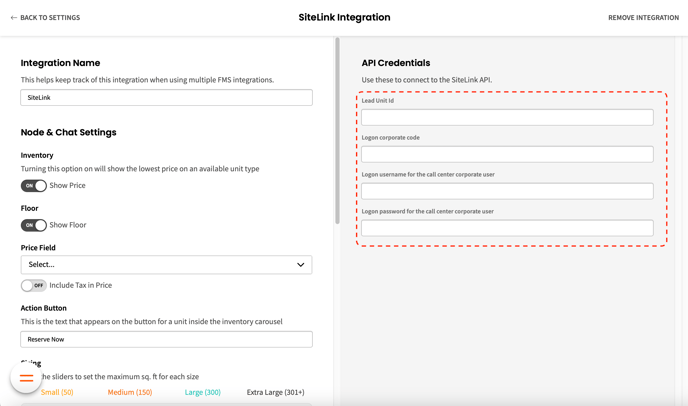688x406 pixels.
Task: Open the orange hamburger menu button
Action: 26,378
